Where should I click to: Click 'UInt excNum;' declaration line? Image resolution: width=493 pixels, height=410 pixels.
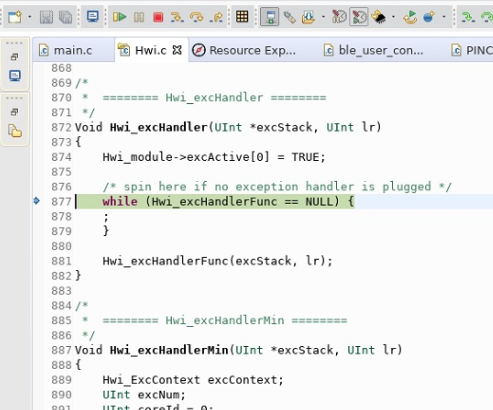point(144,395)
